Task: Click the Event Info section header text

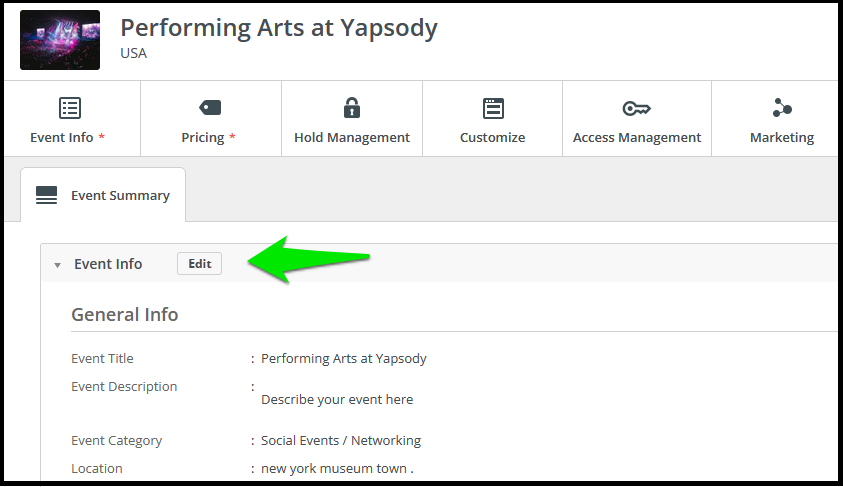Action: pos(108,264)
